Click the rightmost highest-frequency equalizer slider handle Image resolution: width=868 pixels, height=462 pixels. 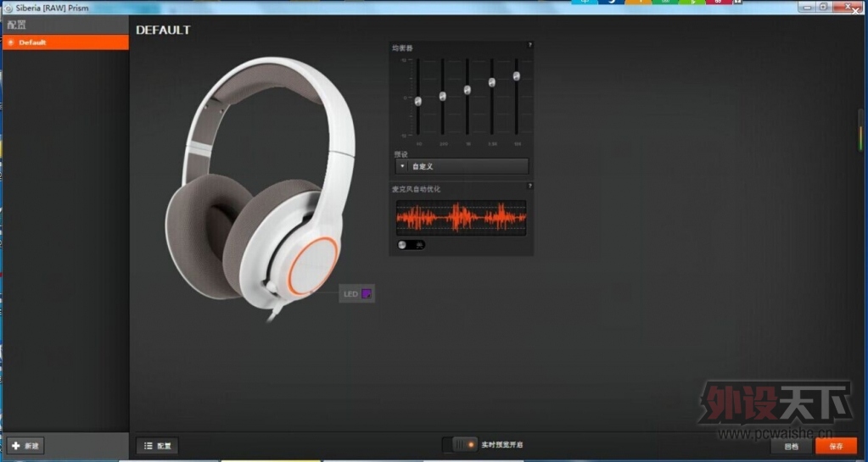tap(517, 75)
